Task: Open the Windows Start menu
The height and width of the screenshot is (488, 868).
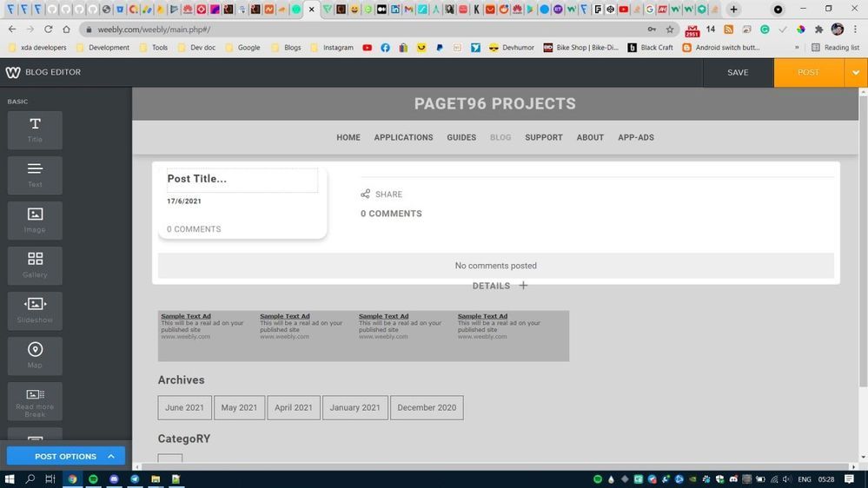Action: (x=10, y=478)
